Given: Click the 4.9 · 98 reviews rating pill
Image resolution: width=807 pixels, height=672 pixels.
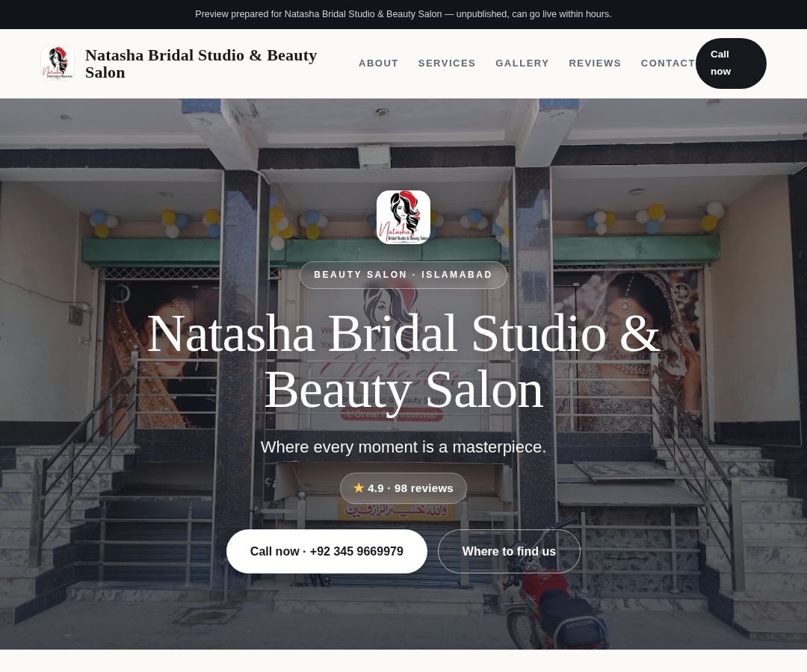Looking at the screenshot, I should coord(403,488).
